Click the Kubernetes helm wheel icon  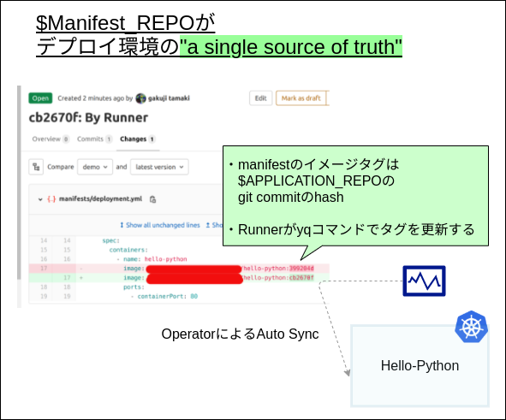coord(471,327)
